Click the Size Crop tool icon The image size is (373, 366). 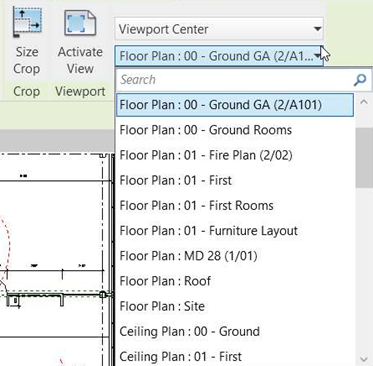(x=27, y=21)
